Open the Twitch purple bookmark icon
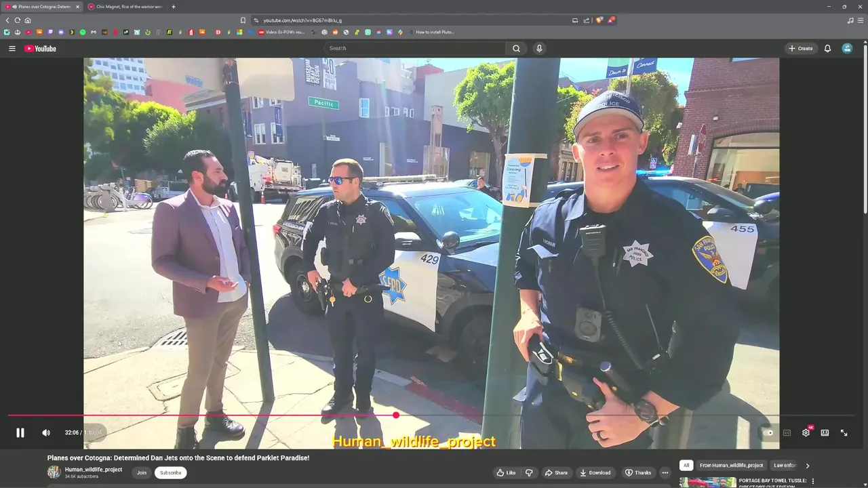This screenshot has height=488, width=868. pyautogui.click(x=50, y=32)
